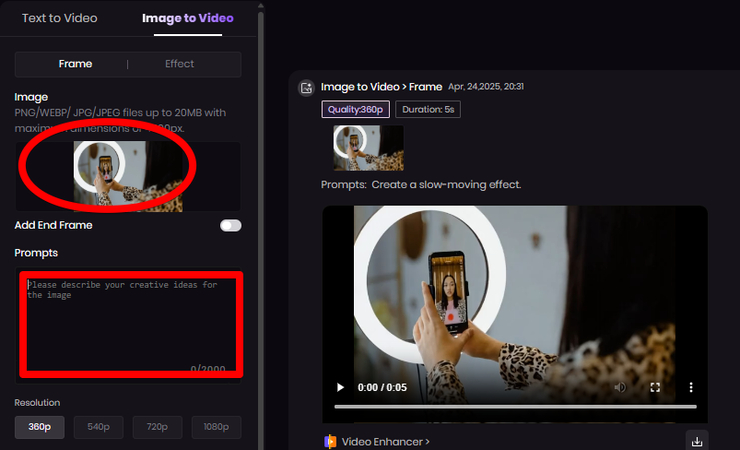Viewport: 740px width, 450px height.
Task: Play the generated video
Action: 340,388
